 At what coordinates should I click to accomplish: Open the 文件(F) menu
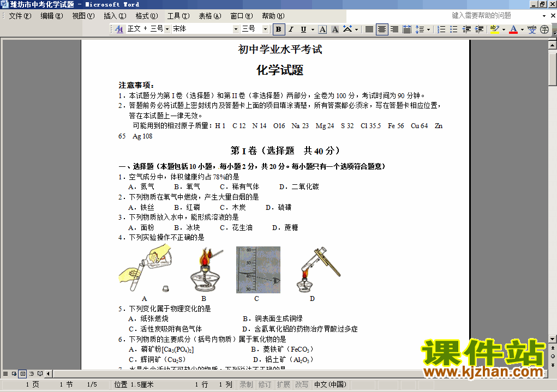click(x=20, y=16)
